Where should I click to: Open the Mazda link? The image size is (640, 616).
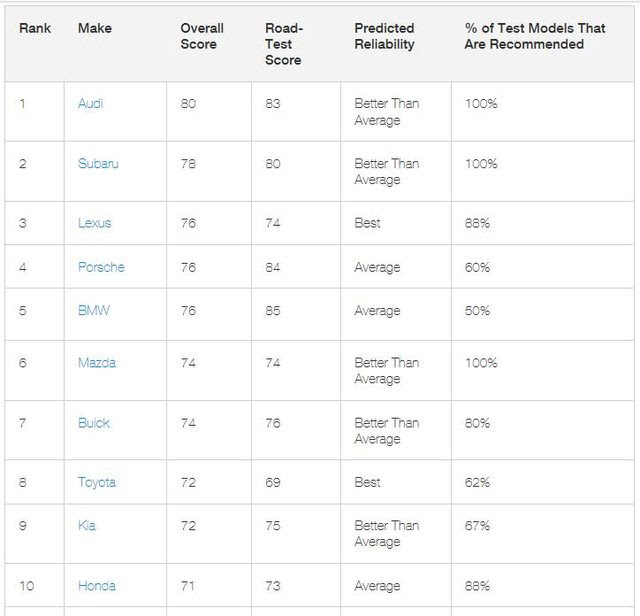click(x=97, y=363)
